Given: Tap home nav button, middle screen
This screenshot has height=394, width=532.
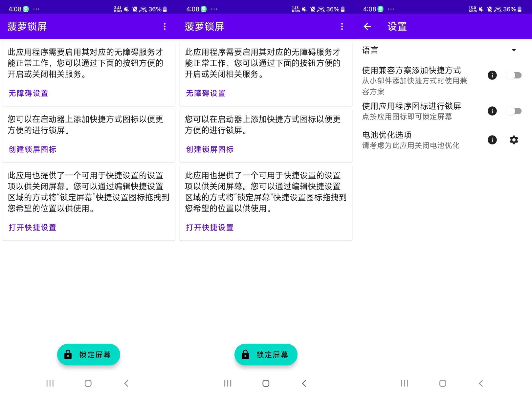Looking at the screenshot, I should point(266,383).
